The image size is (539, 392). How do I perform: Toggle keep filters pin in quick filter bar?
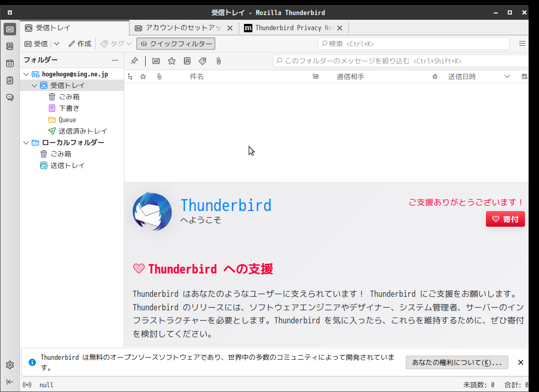(x=134, y=61)
